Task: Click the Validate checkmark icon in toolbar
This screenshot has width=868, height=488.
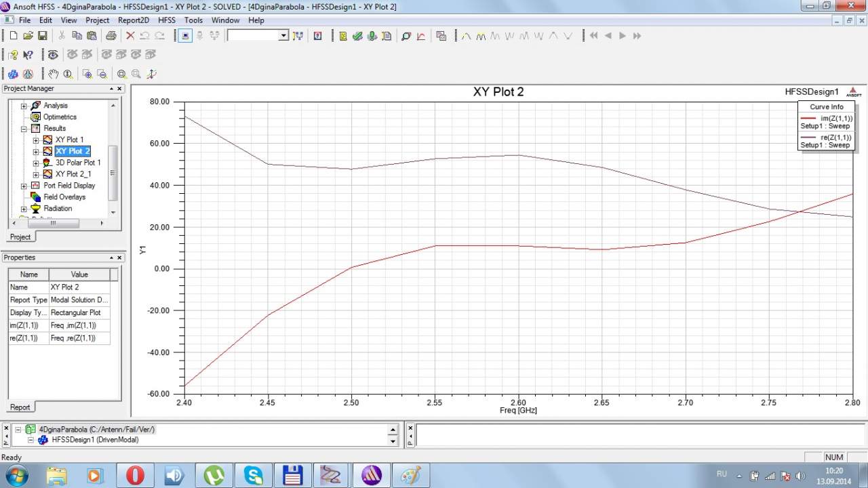Action: tap(357, 36)
